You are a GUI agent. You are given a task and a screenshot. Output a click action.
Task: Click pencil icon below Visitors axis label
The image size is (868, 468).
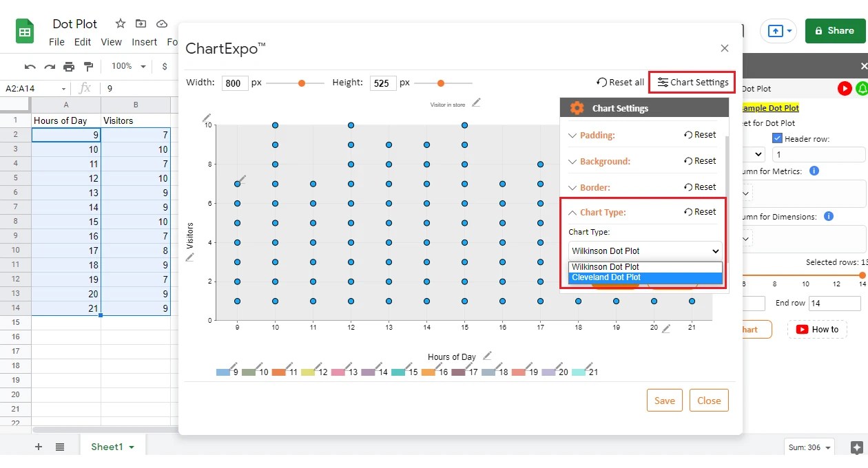(189, 257)
